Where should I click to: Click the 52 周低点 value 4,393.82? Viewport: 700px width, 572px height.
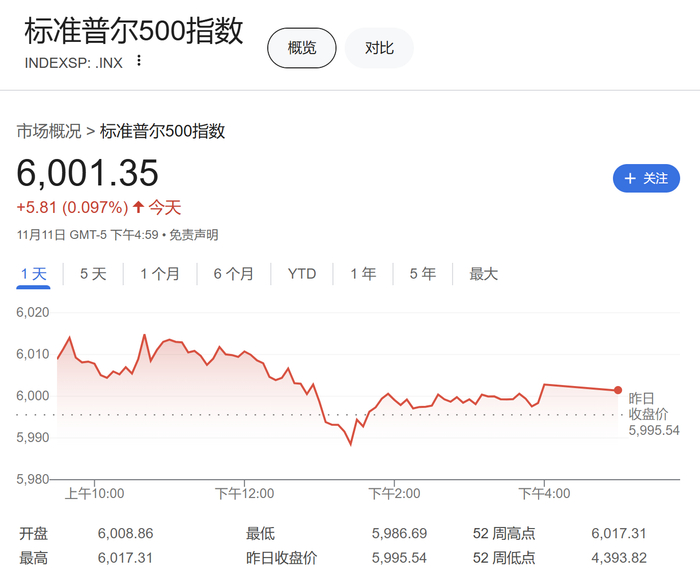pos(619,558)
